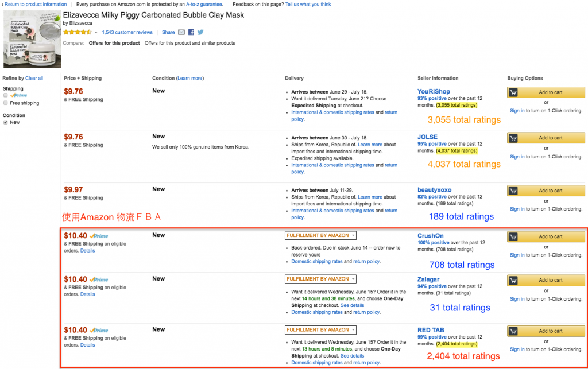Add Zalagar offer to cart

click(x=546, y=280)
